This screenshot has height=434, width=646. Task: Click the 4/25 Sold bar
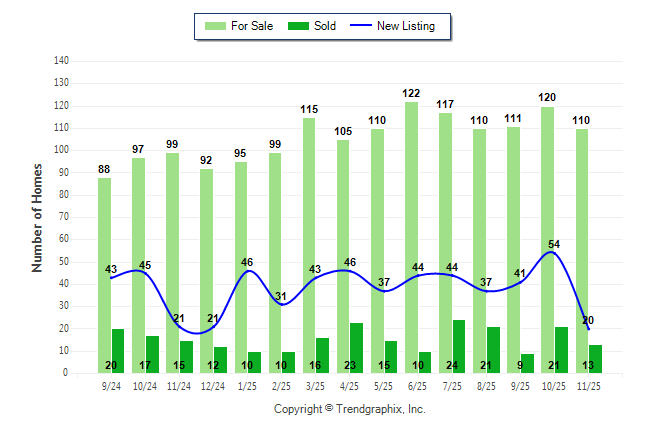coord(356,347)
